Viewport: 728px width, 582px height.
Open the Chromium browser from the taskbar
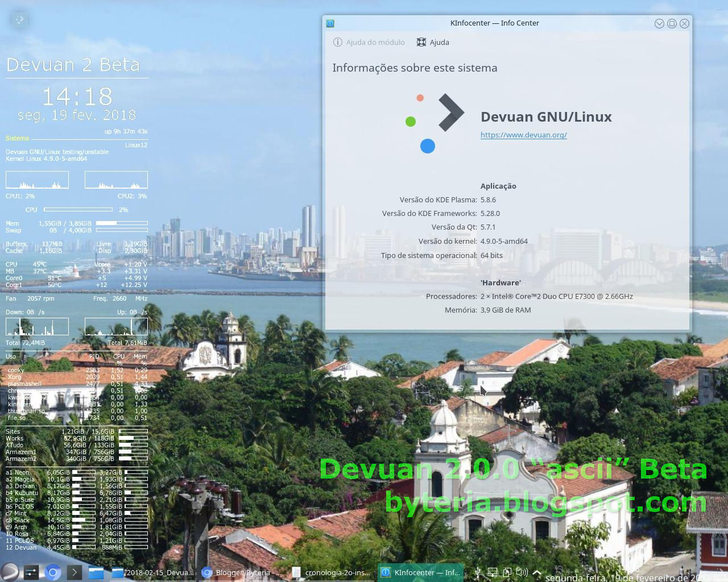coord(53,572)
